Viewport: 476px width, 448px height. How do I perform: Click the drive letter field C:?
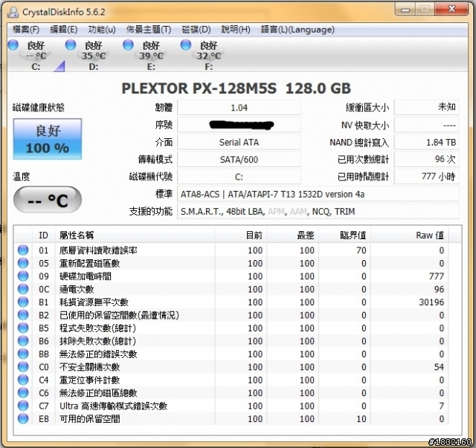[239, 177]
